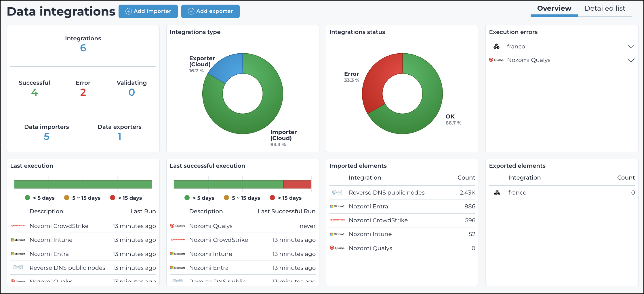
Task: Click Microsoft logo beside Nozomi Intune in Last execution
Action: point(18,240)
